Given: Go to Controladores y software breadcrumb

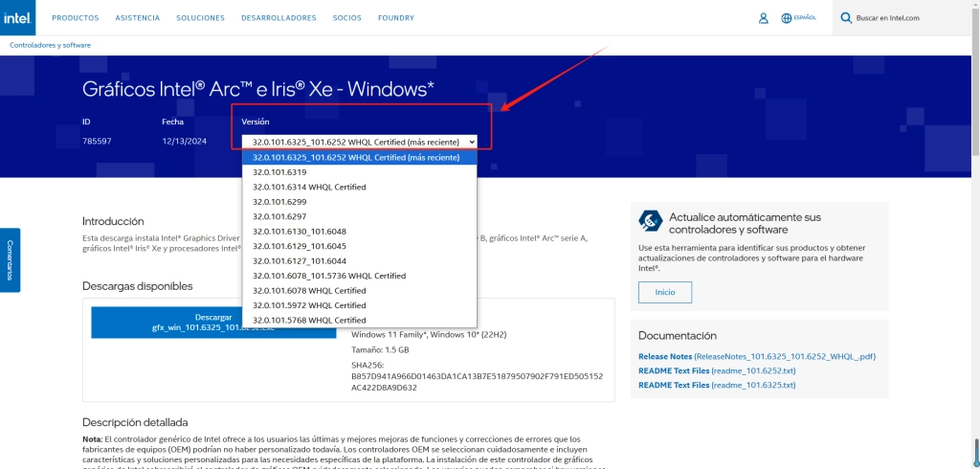Looking at the screenshot, I should tap(50, 45).
